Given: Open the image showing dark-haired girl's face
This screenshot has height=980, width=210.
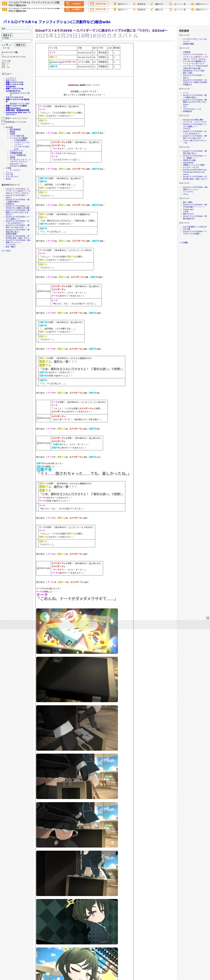Looking at the screenshot, I should point(77,922).
